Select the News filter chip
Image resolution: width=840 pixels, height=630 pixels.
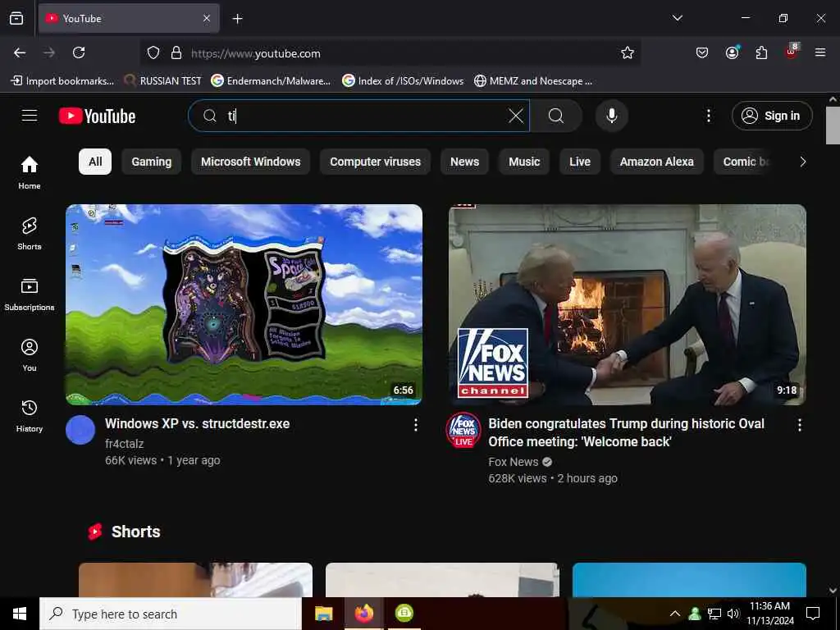coord(464,162)
